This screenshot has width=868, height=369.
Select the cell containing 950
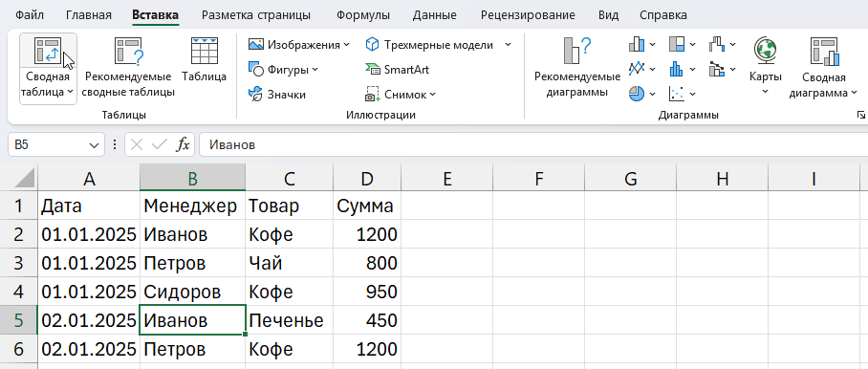pos(367,292)
